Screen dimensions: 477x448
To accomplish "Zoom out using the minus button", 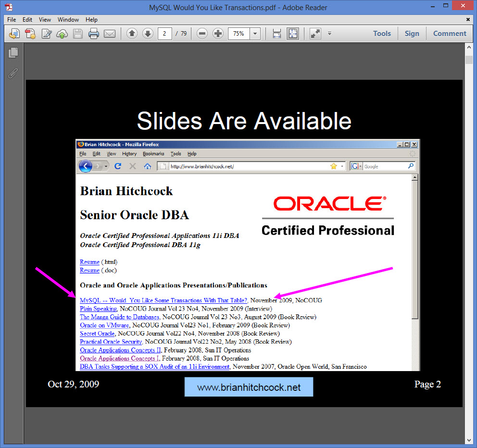I will [202, 34].
